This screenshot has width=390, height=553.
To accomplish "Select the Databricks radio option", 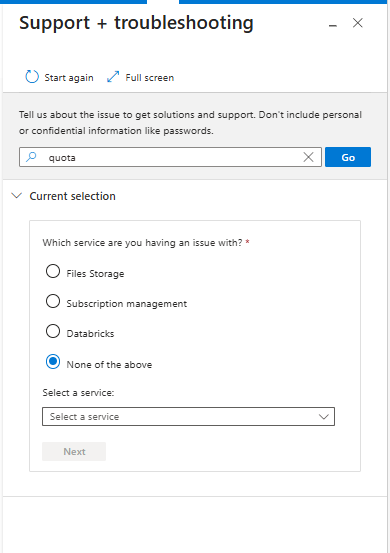I will point(53,331).
